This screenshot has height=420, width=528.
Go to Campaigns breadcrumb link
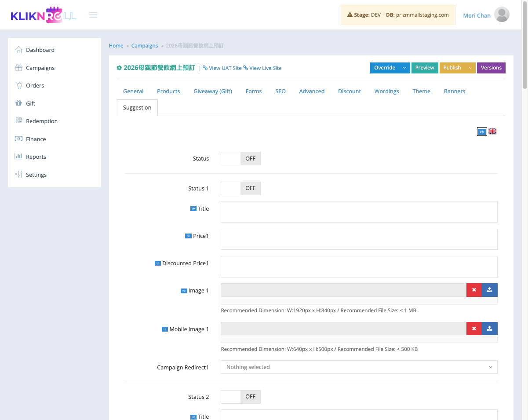145,46
